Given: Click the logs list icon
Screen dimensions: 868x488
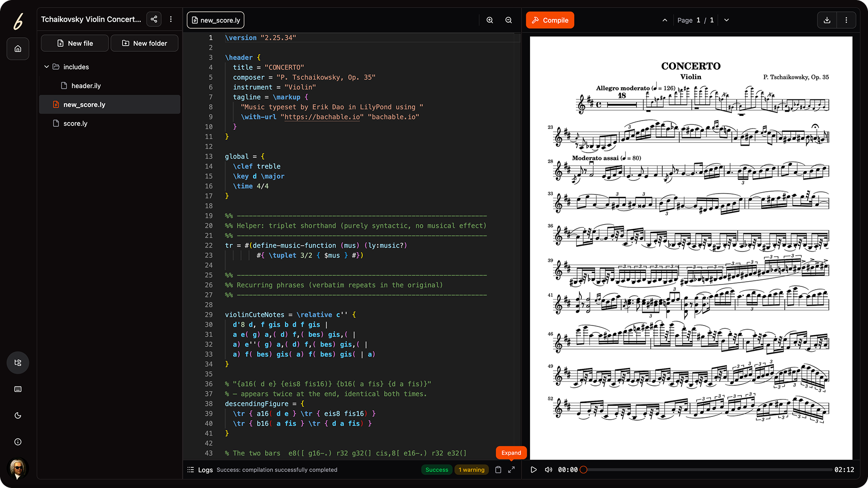Looking at the screenshot, I should 191,470.
